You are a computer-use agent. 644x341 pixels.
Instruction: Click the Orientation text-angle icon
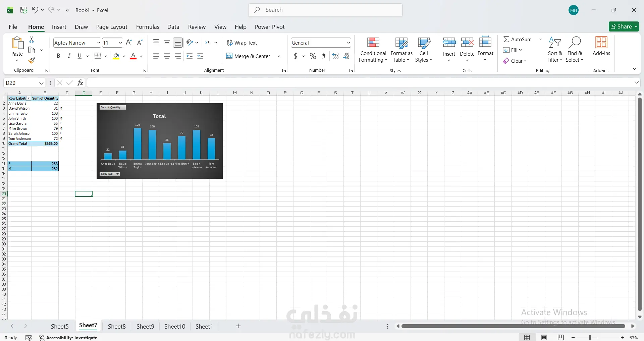click(x=190, y=42)
